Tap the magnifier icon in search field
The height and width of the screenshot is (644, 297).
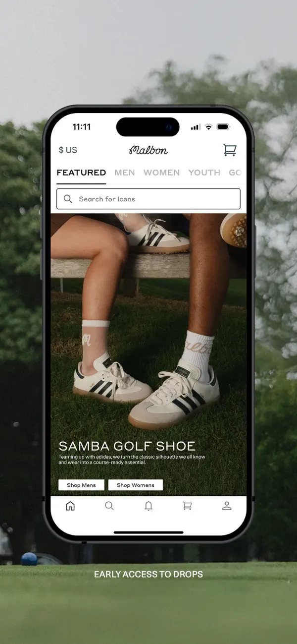coord(68,199)
